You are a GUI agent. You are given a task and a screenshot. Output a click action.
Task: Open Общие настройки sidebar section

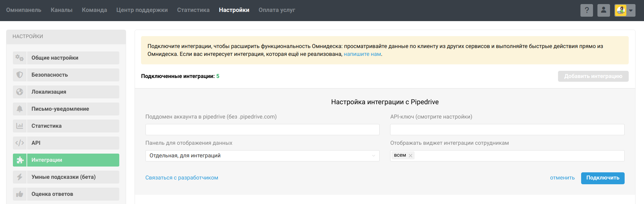coord(66,58)
